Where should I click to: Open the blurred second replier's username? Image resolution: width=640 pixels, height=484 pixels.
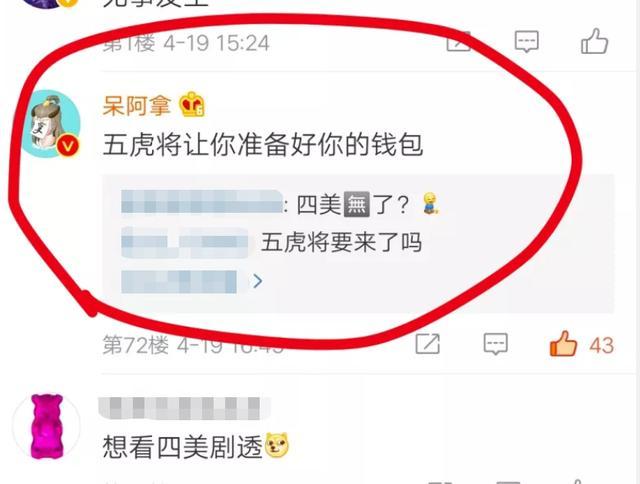(185, 242)
